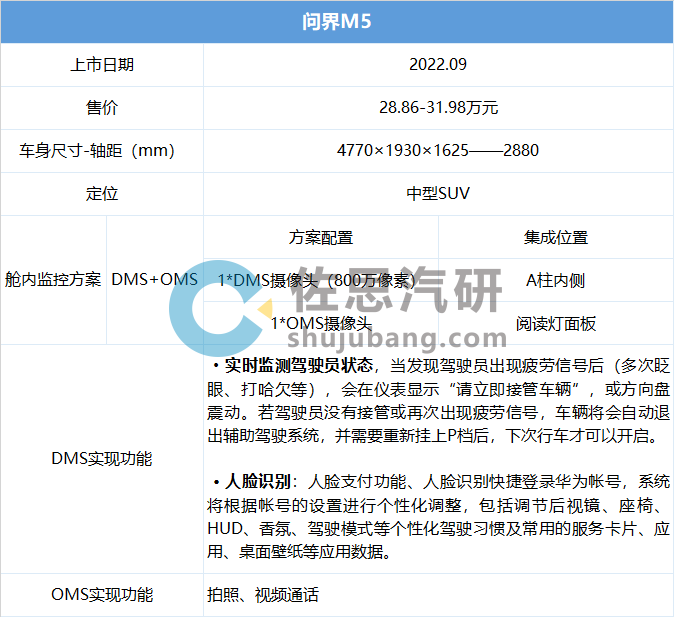Click the 1*OMS摄像头 cell
The width and height of the screenshot is (674, 617).
[321, 323]
